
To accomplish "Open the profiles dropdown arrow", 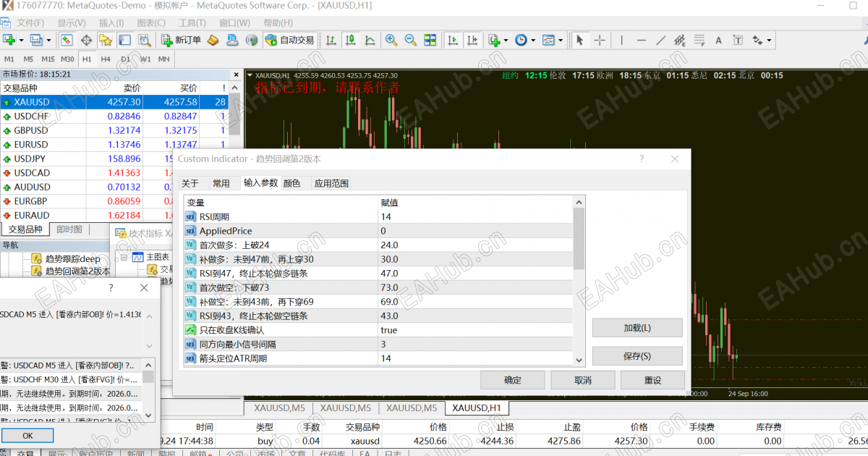I will (48, 41).
